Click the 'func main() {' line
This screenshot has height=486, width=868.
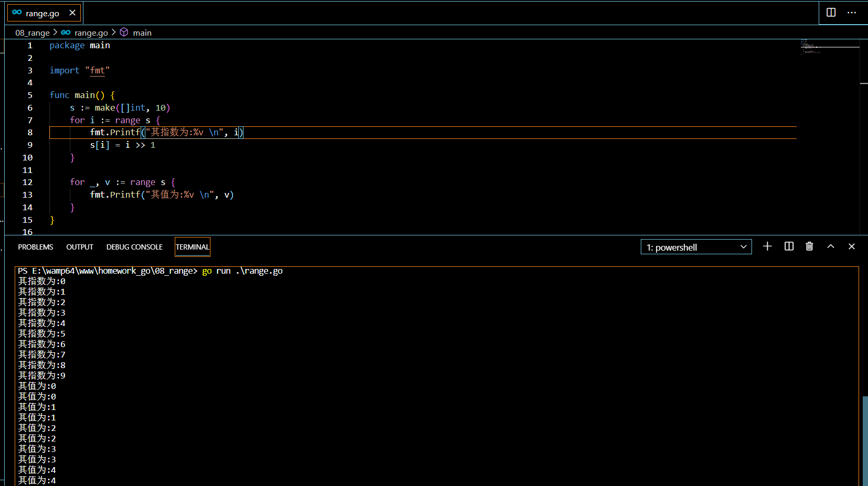click(82, 95)
